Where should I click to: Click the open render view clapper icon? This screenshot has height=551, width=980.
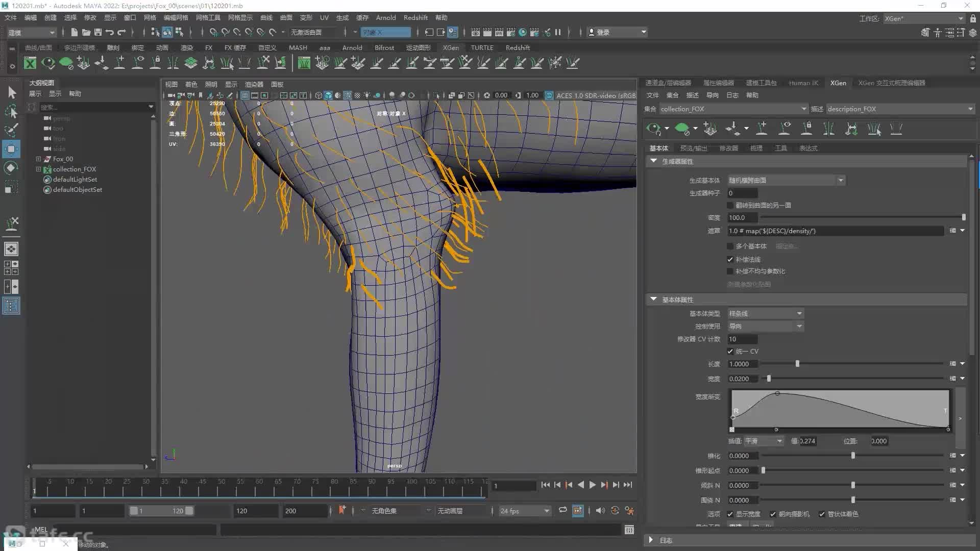475,32
